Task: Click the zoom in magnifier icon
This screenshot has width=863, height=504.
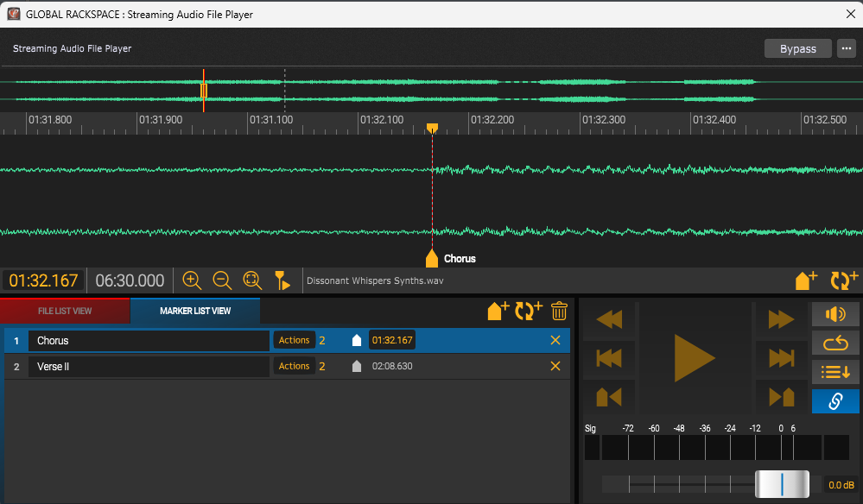Action: coord(192,280)
